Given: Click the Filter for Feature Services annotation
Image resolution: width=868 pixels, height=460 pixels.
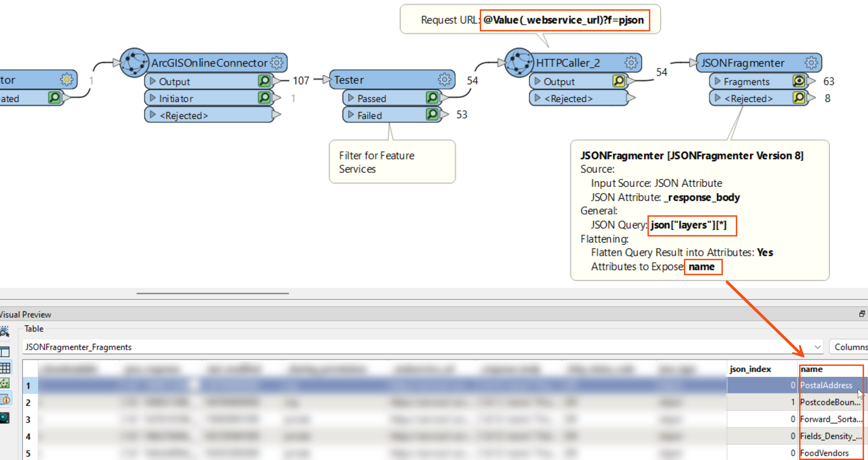Looking at the screenshot, I should click(x=392, y=162).
